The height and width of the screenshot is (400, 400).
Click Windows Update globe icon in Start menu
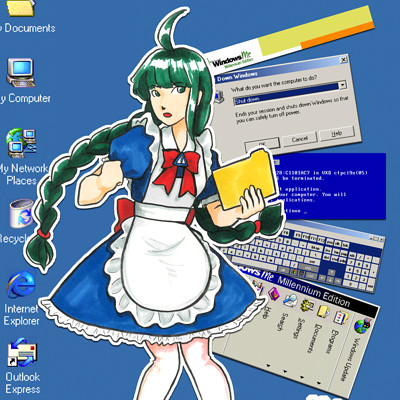tap(363, 327)
